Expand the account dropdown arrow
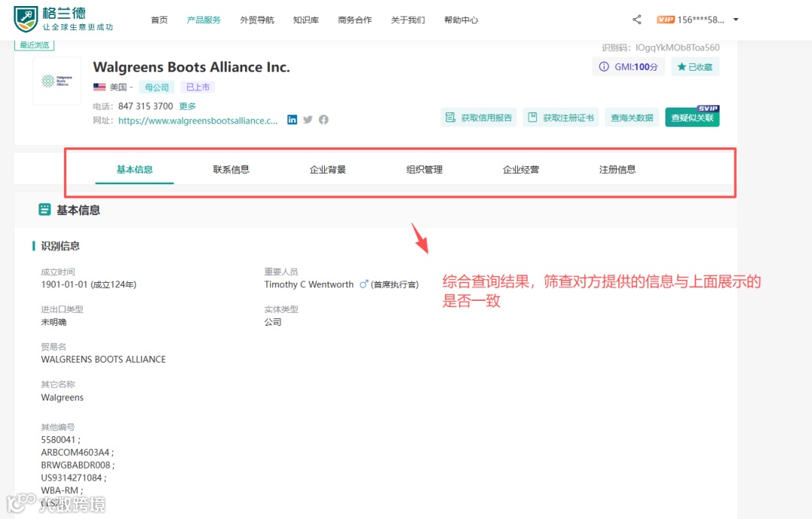812x519 pixels. click(x=736, y=20)
